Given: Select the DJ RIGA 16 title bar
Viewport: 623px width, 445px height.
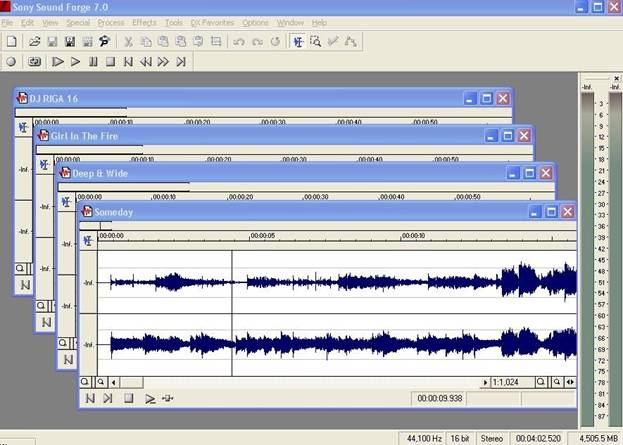Looking at the screenshot, I should coord(263,99).
